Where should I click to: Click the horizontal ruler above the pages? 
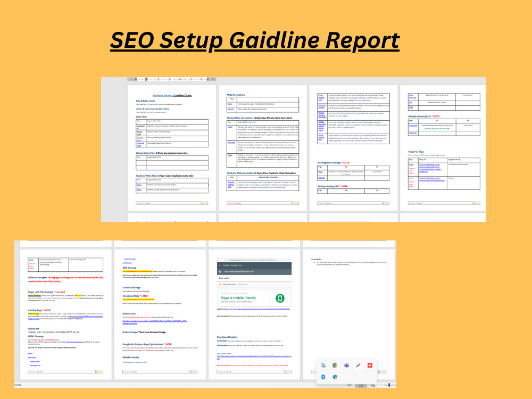coord(172,79)
